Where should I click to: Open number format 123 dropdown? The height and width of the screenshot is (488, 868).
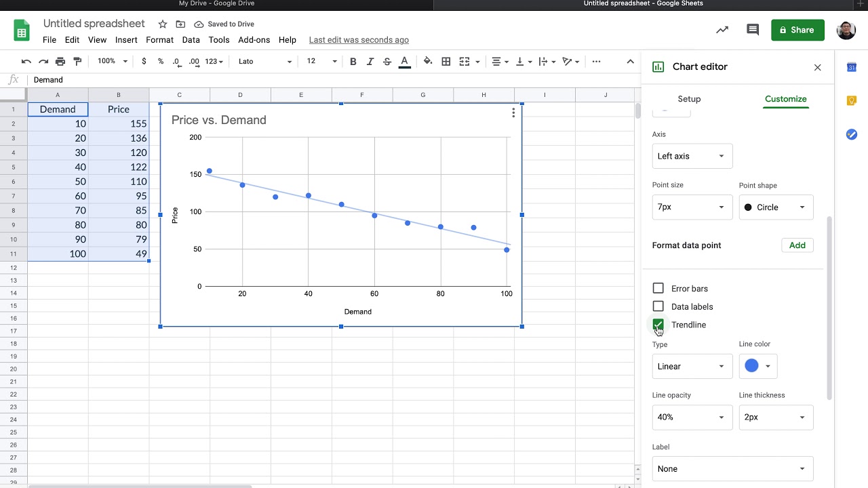(214, 61)
